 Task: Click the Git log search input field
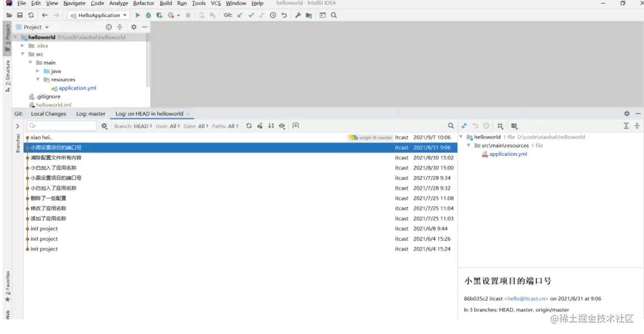(x=62, y=126)
